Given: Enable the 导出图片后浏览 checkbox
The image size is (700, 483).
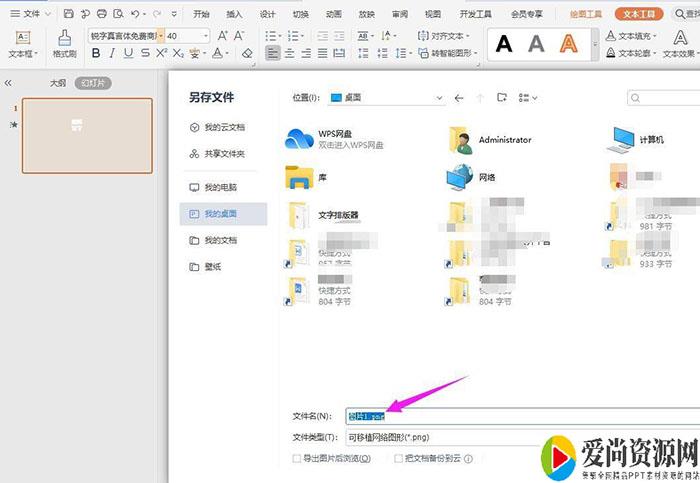Looking at the screenshot, I should (x=296, y=458).
